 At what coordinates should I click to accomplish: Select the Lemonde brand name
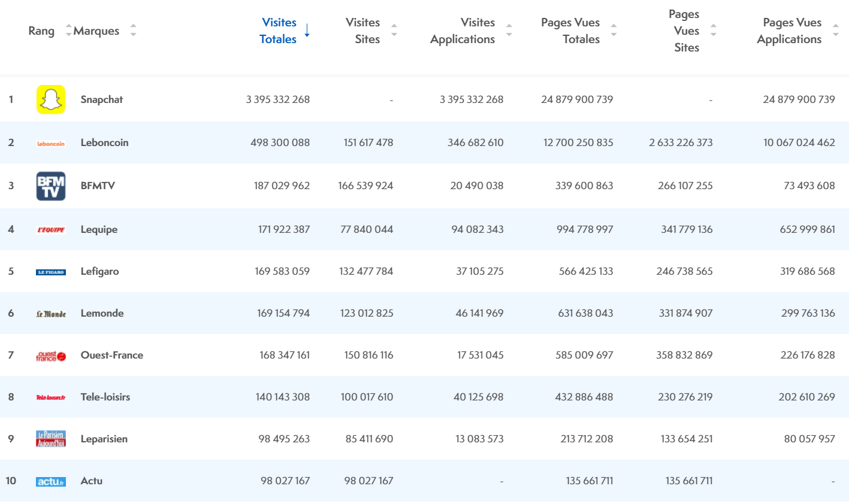(x=102, y=313)
